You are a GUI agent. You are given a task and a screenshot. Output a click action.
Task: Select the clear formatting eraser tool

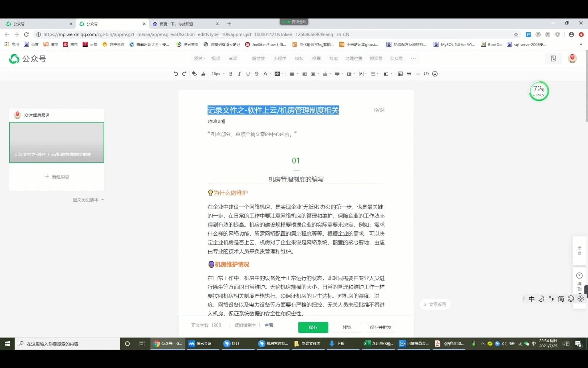pos(194,74)
